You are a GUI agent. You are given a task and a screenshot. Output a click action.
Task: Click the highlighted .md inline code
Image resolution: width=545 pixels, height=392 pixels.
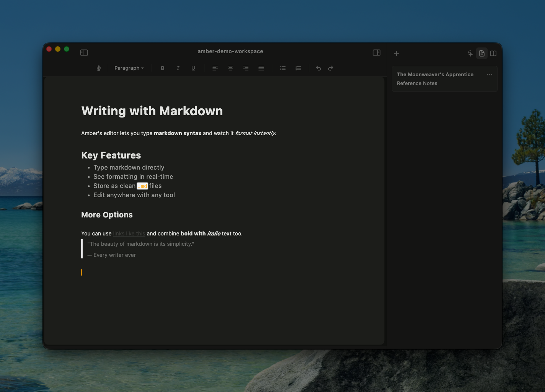click(x=142, y=186)
